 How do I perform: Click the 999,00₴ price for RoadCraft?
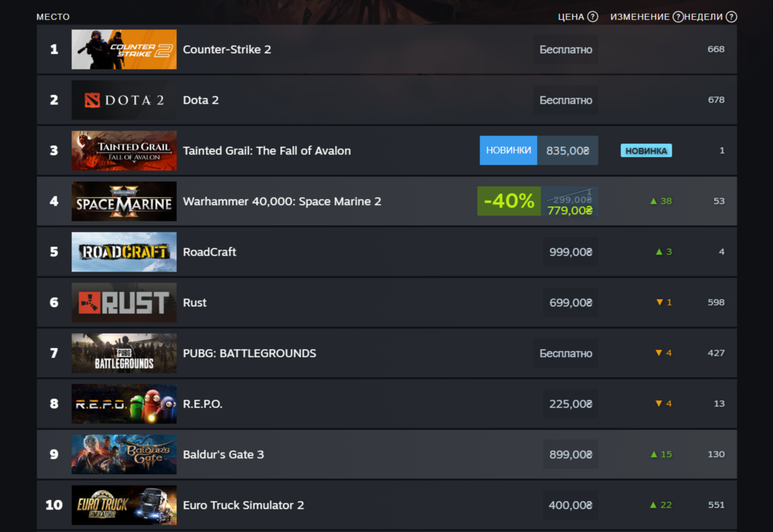click(570, 252)
